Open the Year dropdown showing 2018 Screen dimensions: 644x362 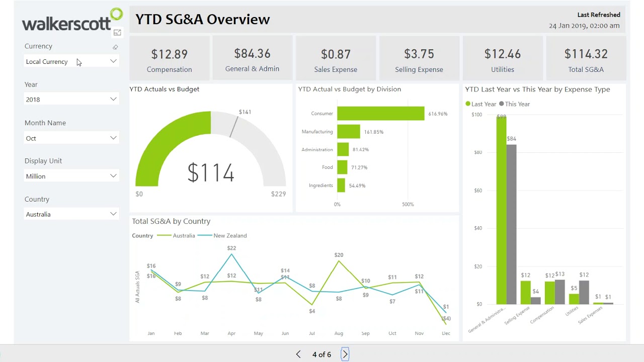pyautogui.click(x=71, y=99)
